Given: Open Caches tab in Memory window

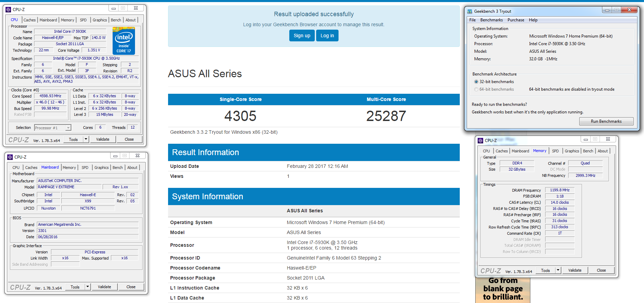Looking at the screenshot, I should click(x=502, y=151).
